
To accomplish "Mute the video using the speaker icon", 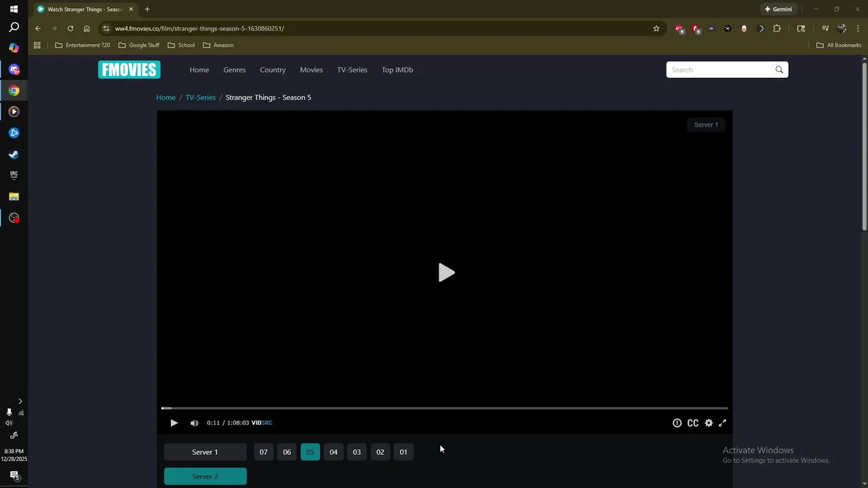I will [195, 423].
